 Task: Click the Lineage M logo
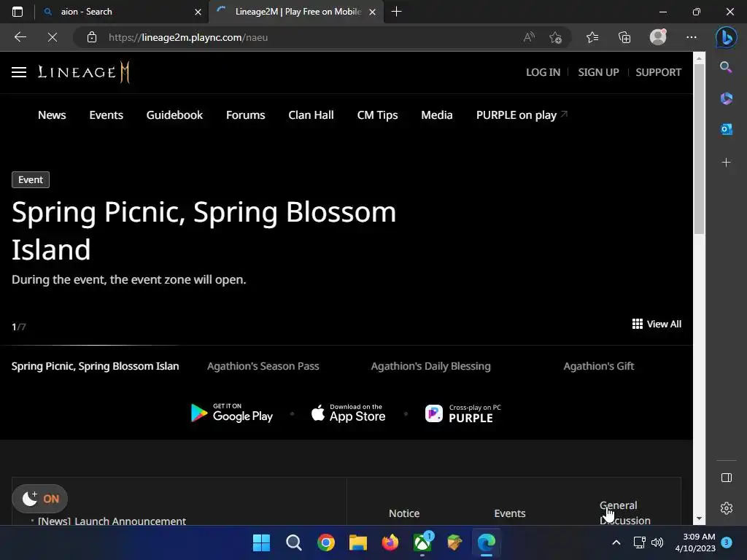pos(84,72)
